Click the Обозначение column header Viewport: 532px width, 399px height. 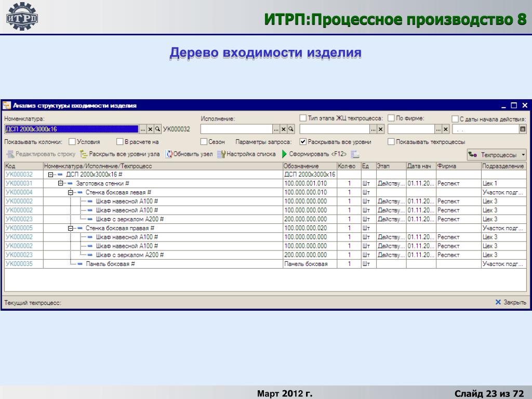310,166
